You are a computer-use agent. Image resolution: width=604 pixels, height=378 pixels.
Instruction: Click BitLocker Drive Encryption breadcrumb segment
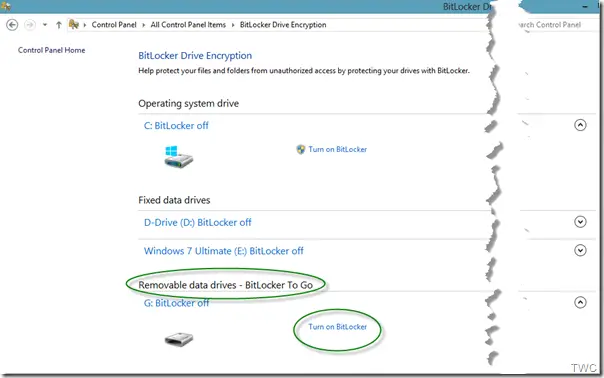coord(283,25)
